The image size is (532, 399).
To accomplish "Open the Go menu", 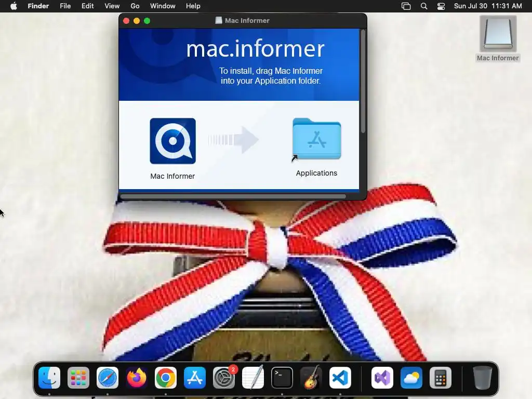I will click(x=135, y=6).
